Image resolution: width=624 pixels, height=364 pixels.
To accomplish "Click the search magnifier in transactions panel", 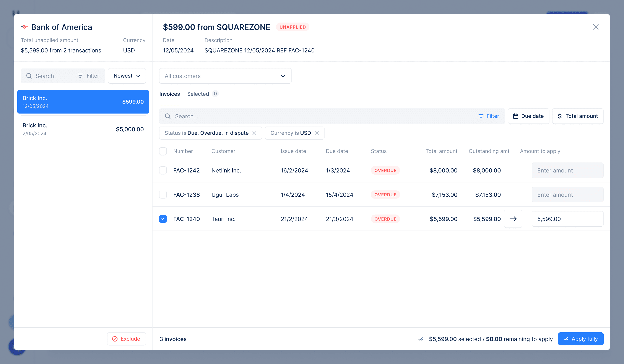I will [29, 76].
